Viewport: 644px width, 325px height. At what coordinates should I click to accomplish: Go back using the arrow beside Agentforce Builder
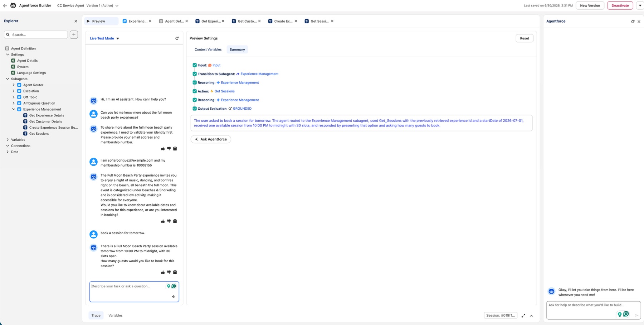[5, 6]
